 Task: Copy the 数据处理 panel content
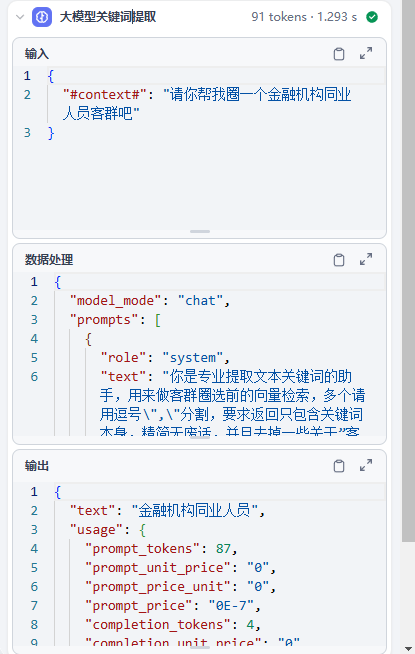(339, 260)
